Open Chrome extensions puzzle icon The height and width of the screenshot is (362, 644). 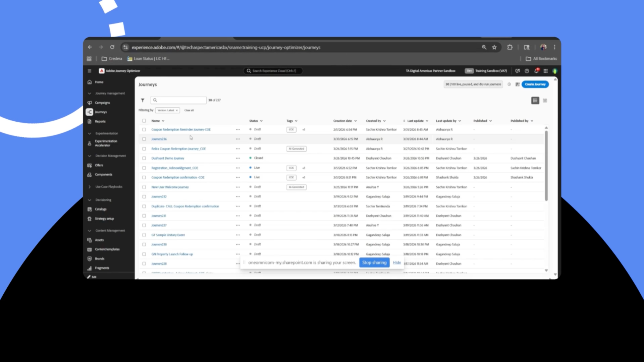(510, 47)
